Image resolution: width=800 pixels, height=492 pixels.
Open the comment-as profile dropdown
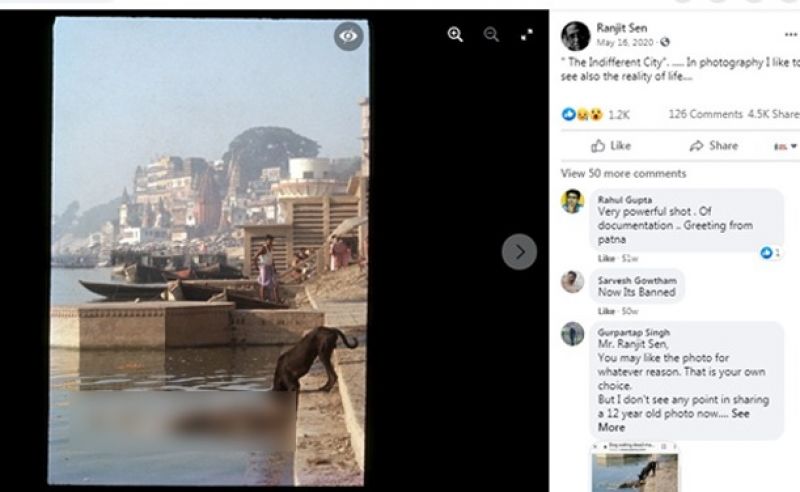tap(786, 146)
